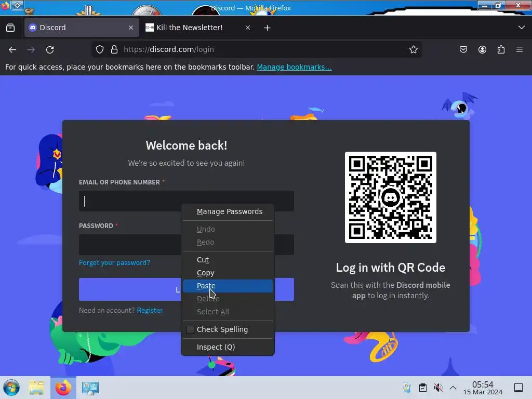Screen dimensions: 532x399
Task: Open the clipboard tray icon
Action: (423, 388)
